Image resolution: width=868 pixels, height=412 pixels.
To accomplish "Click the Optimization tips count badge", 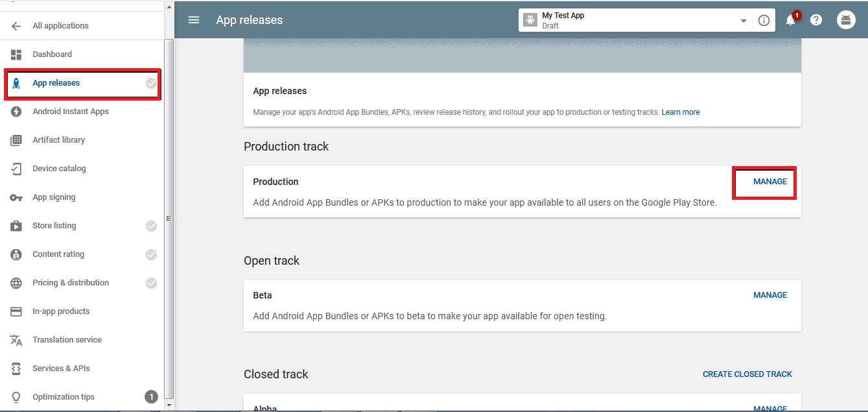I will (151, 397).
